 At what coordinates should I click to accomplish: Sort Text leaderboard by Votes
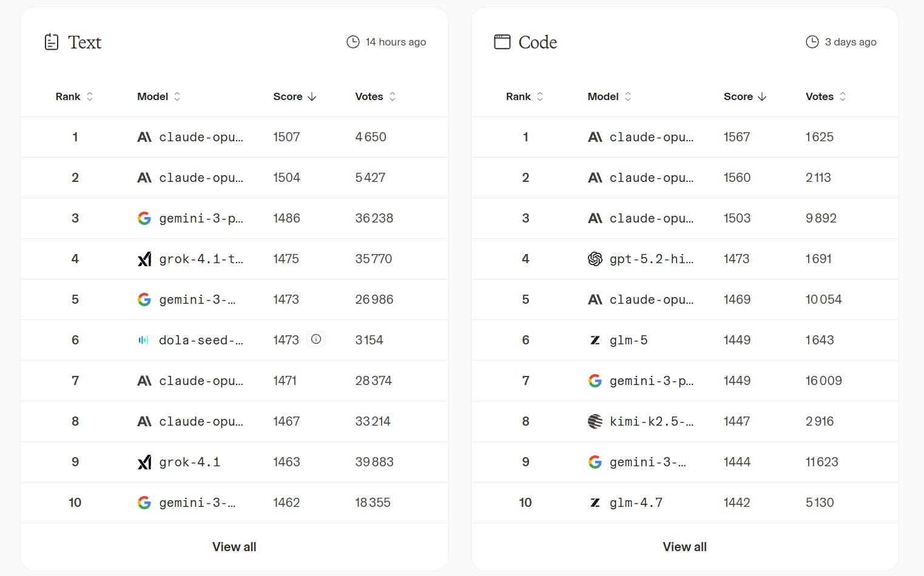(375, 96)
